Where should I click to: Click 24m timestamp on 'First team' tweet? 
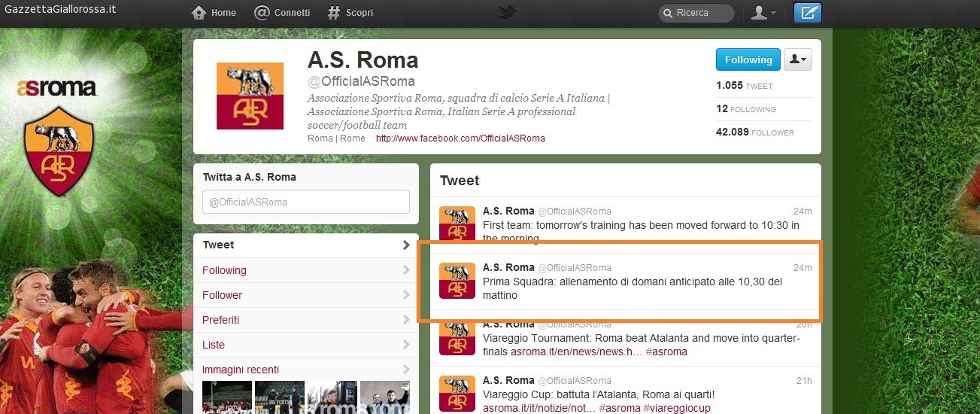803,212
